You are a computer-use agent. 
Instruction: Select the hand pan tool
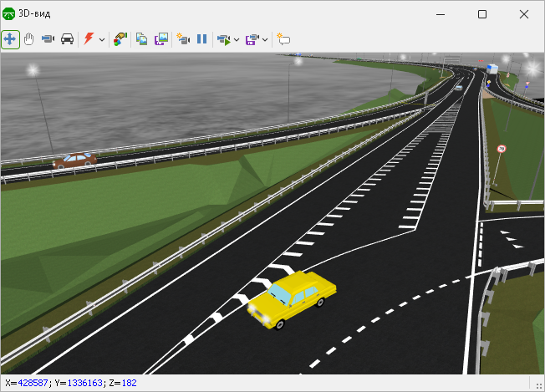[29, 39]
